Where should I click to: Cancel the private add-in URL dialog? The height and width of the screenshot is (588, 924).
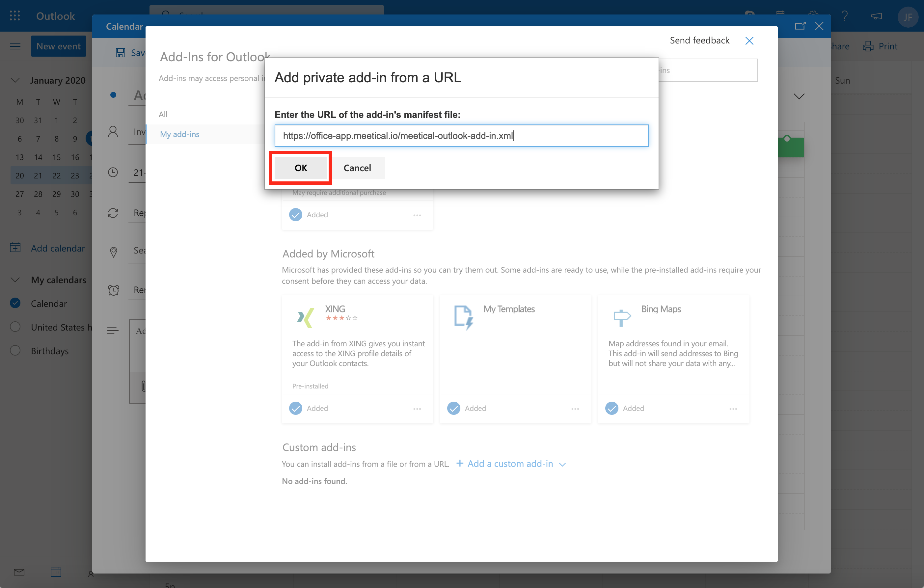click(x=357, y=168)
